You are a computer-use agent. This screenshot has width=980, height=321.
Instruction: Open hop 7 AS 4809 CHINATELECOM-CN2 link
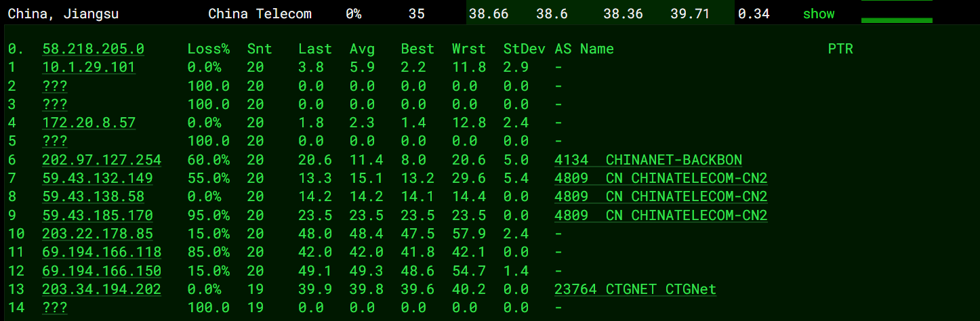[x=660, y=178]
